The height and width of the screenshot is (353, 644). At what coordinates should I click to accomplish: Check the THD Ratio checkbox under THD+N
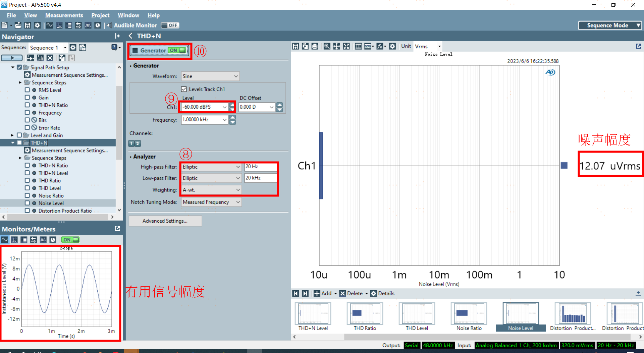coord(27,180)
